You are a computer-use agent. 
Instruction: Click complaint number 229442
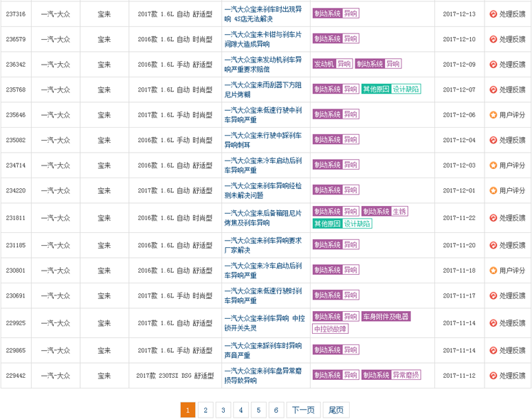pyautogui.click(x=16, y=376)
